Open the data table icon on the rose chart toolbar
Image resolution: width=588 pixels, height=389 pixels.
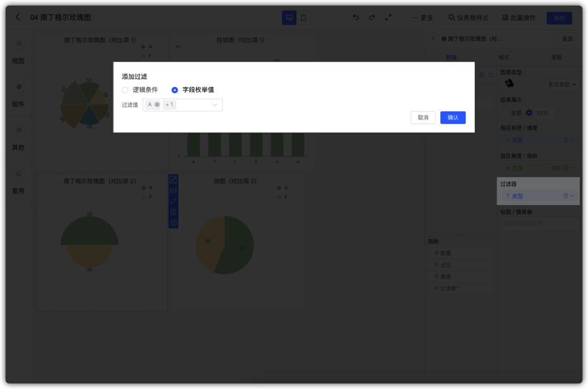click(173, 190)
